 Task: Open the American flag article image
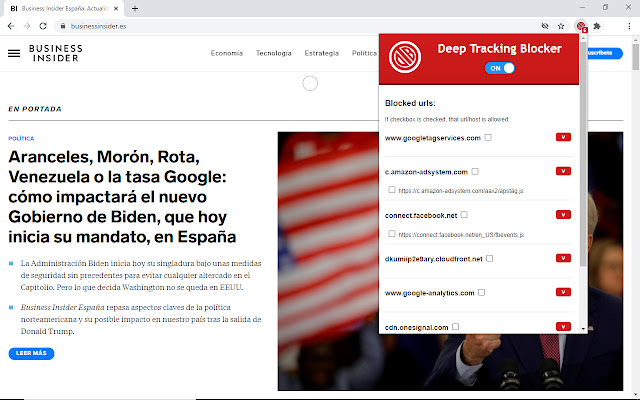329,261
